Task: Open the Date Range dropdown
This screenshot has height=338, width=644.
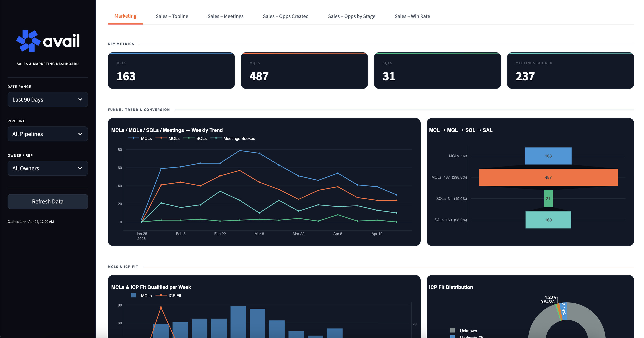Action: 48,99
